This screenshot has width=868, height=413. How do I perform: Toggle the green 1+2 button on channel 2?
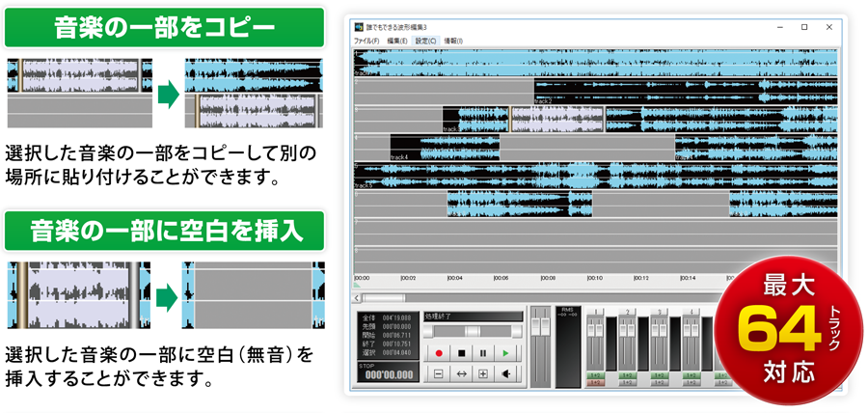click(x=628, y=375)
